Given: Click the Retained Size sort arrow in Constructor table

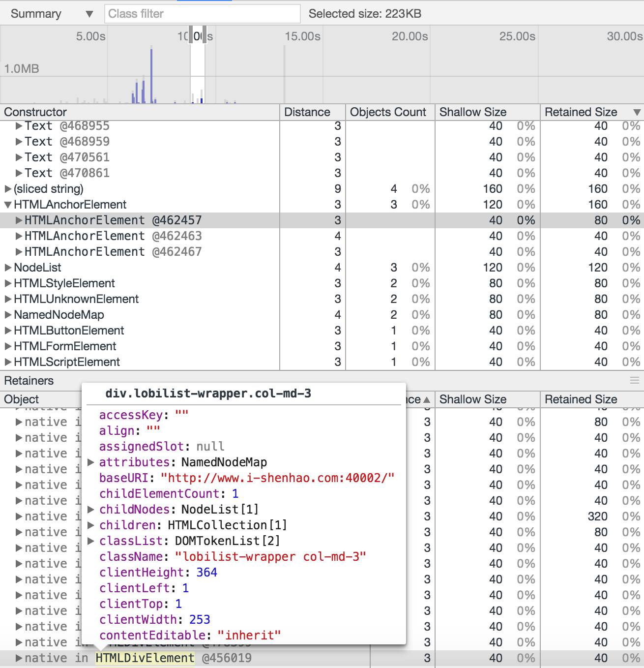Looking at the screenshot, I should point(637,112).
